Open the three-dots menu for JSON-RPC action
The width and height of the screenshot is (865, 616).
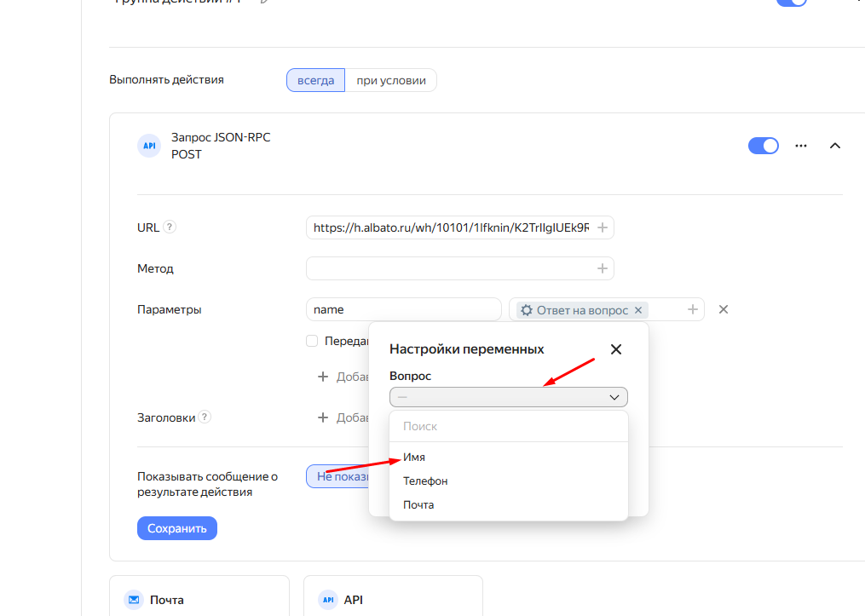point(800,146)
